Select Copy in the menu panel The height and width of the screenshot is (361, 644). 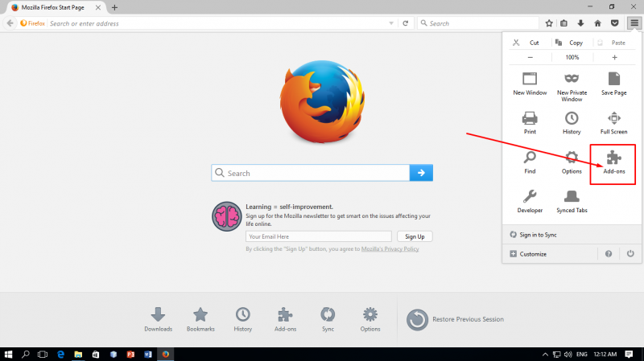pyautogui.click(x=572, y=43)
